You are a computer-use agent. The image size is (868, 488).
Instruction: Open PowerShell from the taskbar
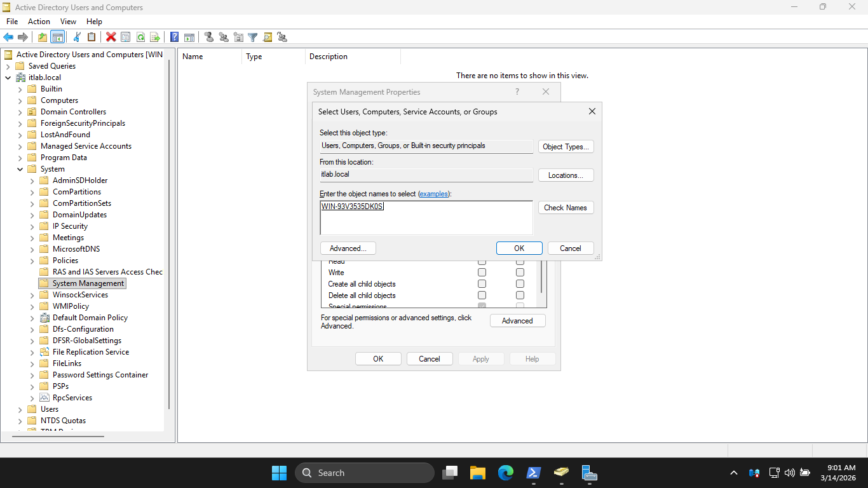533,473
